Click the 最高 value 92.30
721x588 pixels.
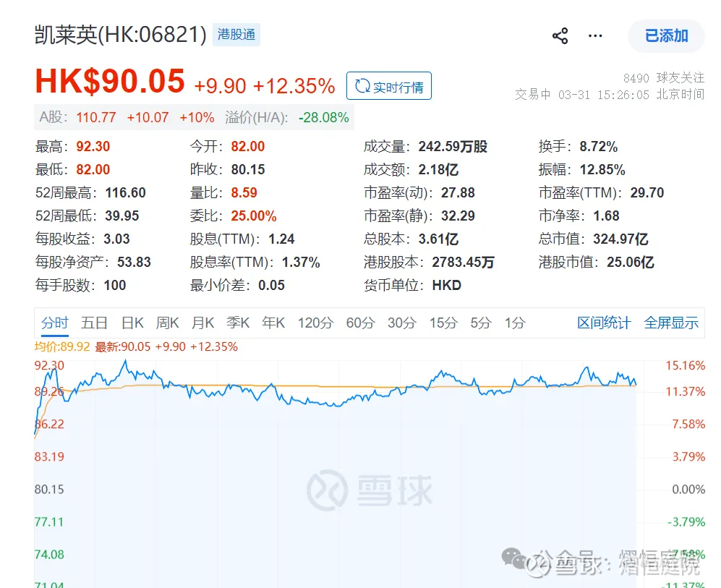pos(93,147)
